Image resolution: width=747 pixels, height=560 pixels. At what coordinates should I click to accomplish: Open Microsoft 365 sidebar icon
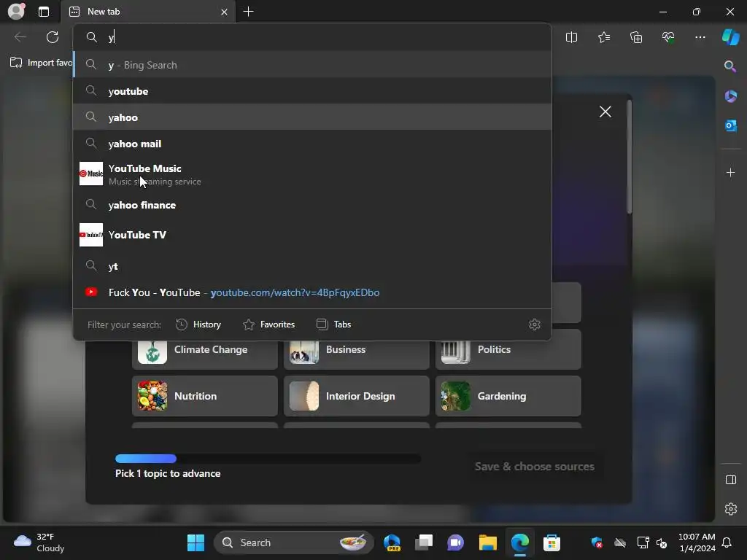click(730, 96)
